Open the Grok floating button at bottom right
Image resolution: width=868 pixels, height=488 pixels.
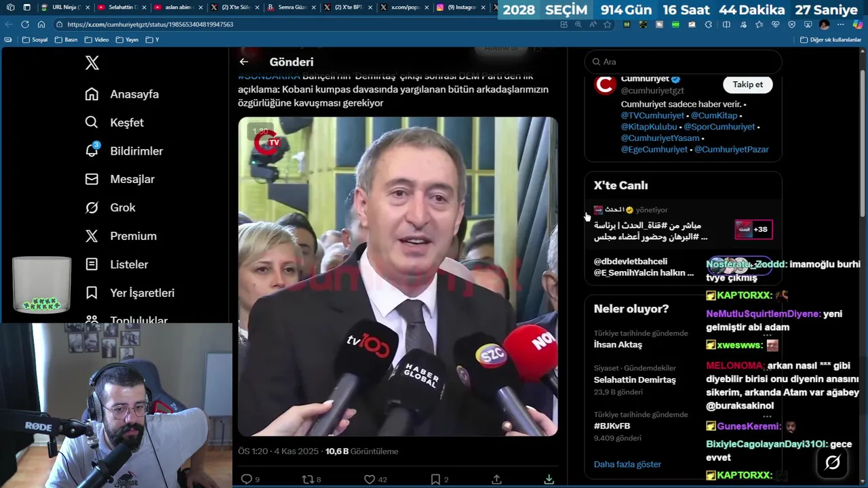click(x=833, y=462)
